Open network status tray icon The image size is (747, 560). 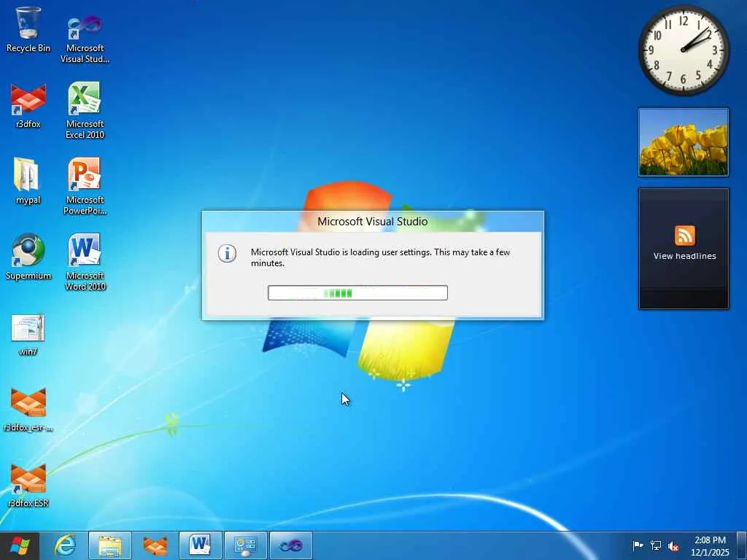[656, 545]
